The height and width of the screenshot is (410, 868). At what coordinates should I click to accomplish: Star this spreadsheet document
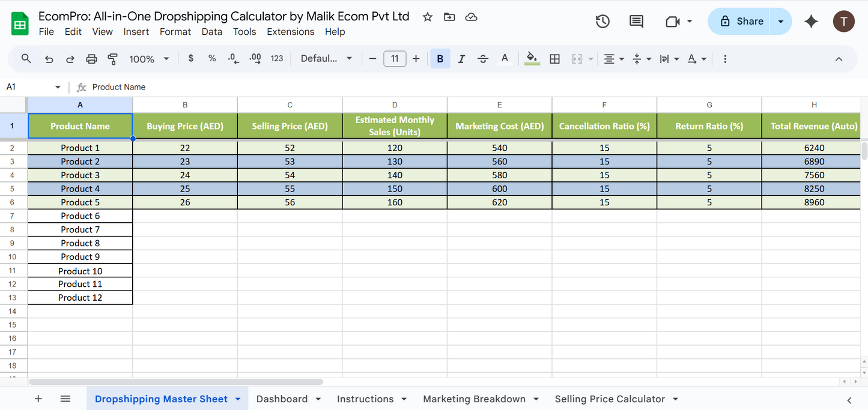(428, 17)
